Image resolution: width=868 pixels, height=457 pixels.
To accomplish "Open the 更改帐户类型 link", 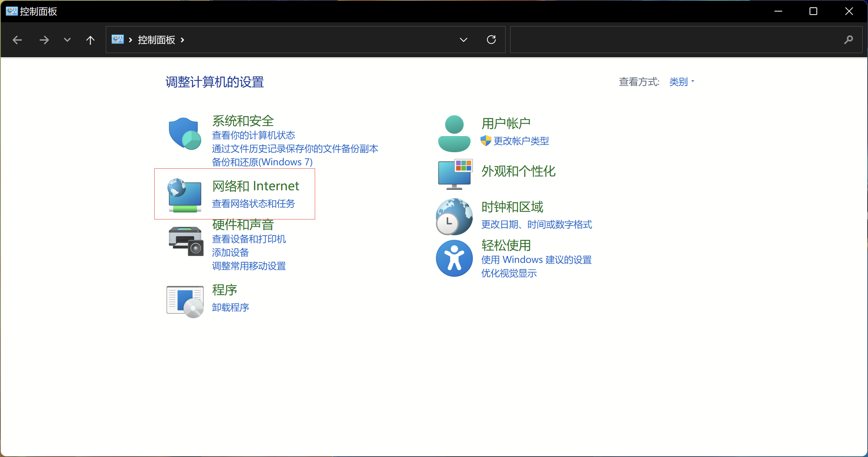I will pos(521,141).
